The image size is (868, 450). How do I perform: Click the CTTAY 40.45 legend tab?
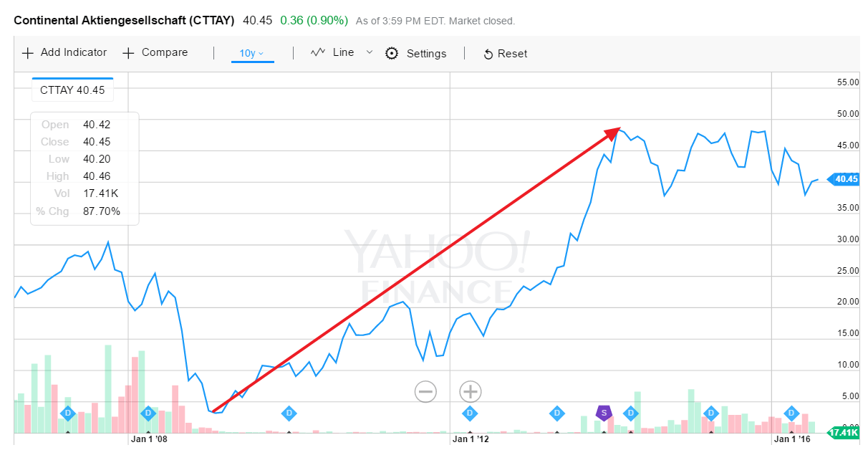(72, 90)
